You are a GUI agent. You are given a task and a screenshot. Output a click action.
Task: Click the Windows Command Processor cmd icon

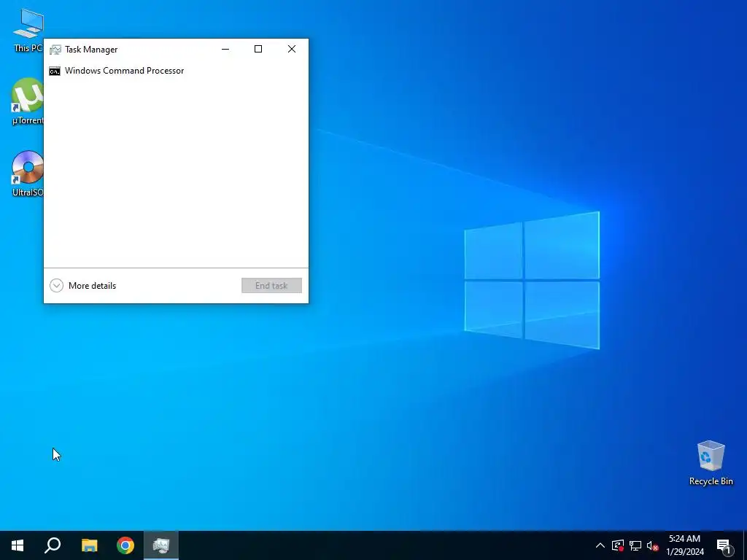[x=55, y=71]
